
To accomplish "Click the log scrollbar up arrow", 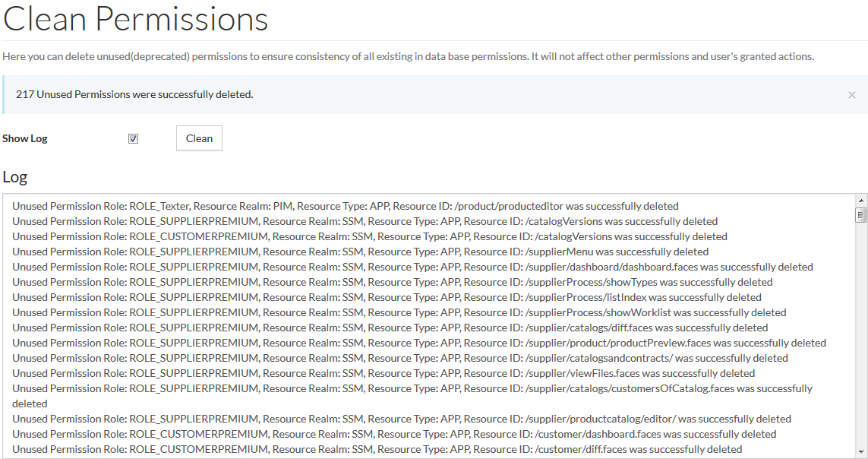I will 860,201.
